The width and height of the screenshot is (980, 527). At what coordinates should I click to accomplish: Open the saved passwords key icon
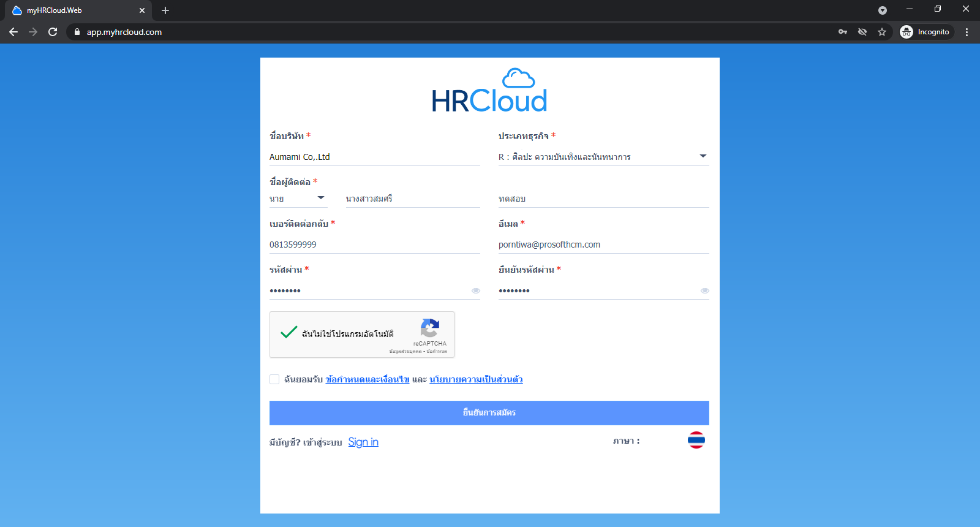843,32
